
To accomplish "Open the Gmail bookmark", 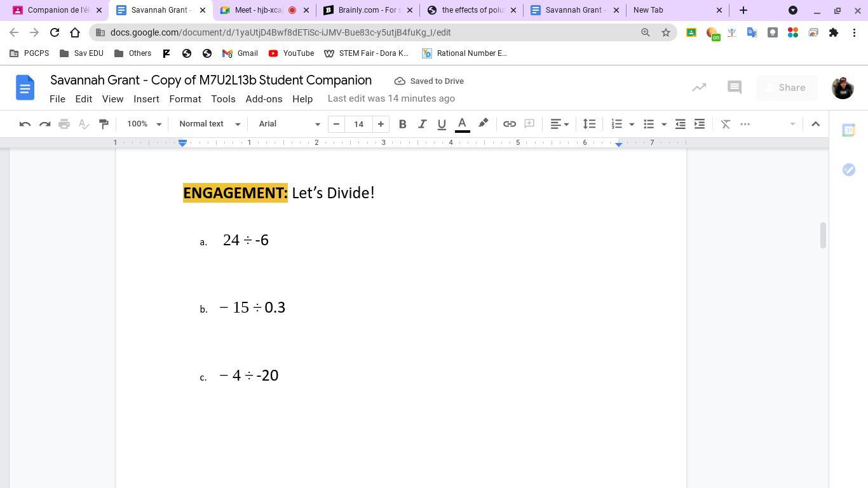I will 240,53.
